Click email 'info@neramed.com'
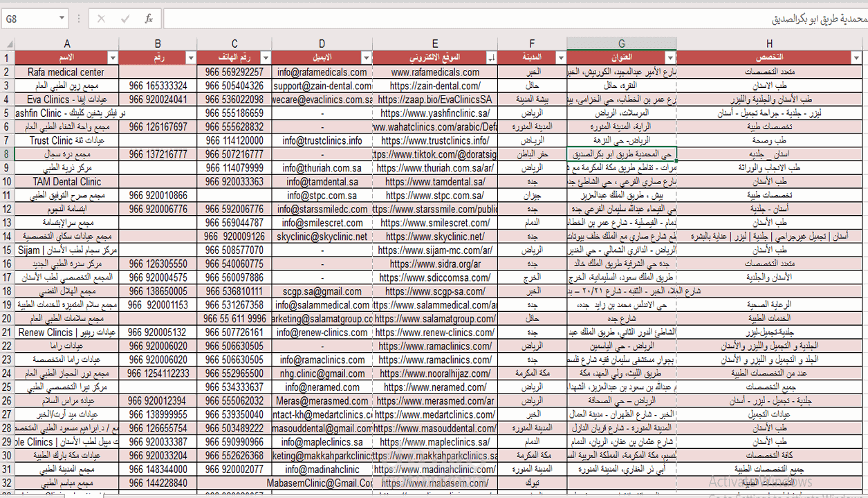Image resolution: width=868 pixels, height=498 pixels. (322, 387)
